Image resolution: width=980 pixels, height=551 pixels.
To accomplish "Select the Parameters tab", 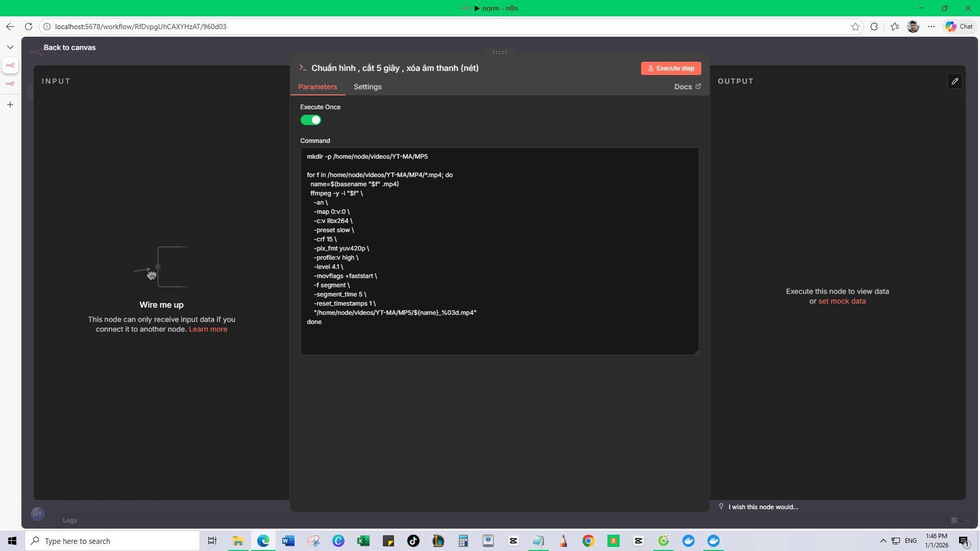I will (x=317, y=87).
